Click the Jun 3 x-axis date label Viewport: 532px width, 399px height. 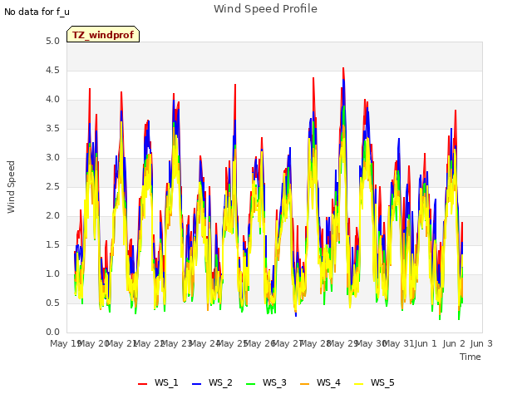tap(481, 343)
